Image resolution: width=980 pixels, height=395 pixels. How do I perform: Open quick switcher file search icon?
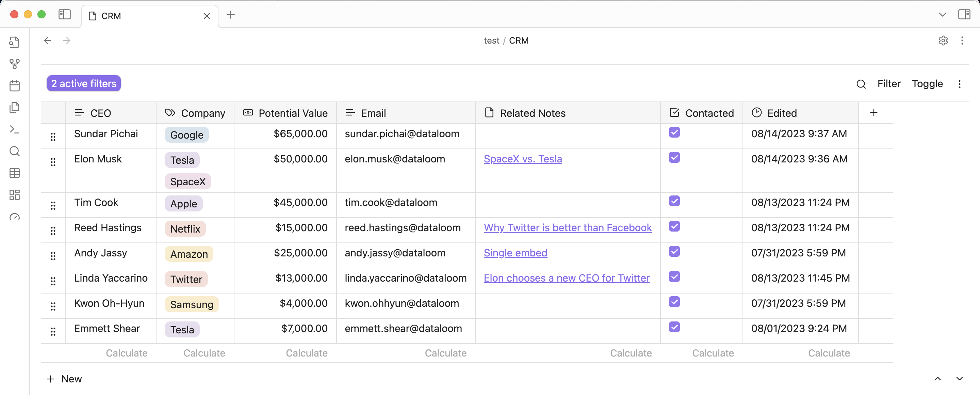click(14, 42)
